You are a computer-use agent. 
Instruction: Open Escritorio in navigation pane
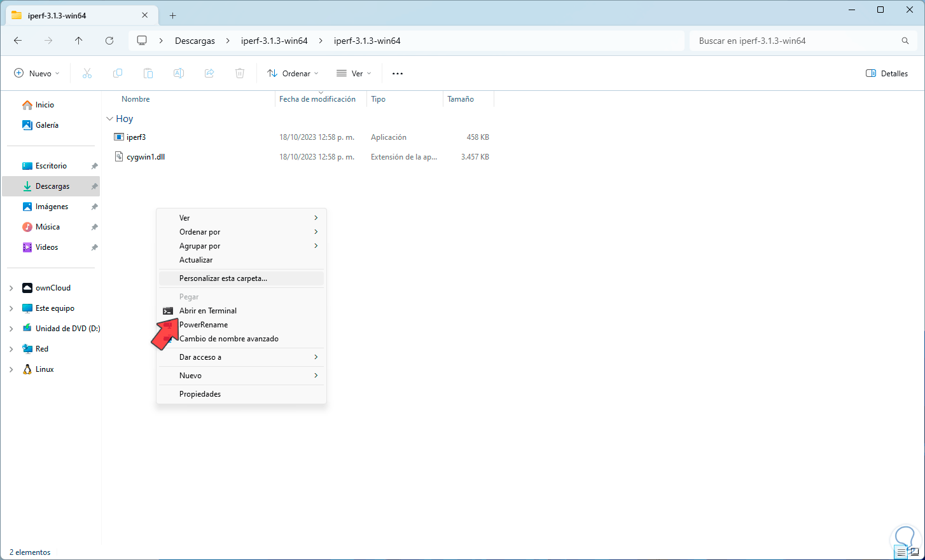[x=51, y=166]
